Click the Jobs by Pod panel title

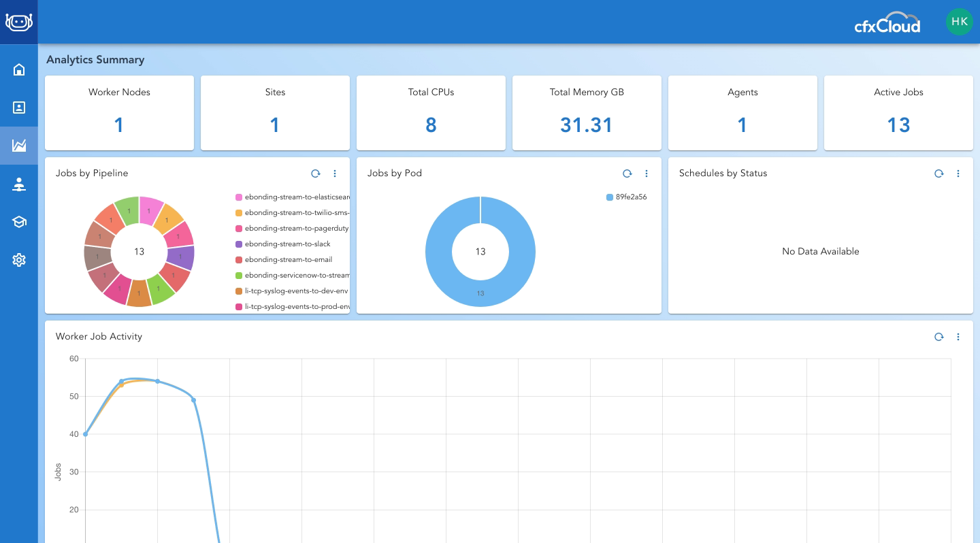[395, 174]
